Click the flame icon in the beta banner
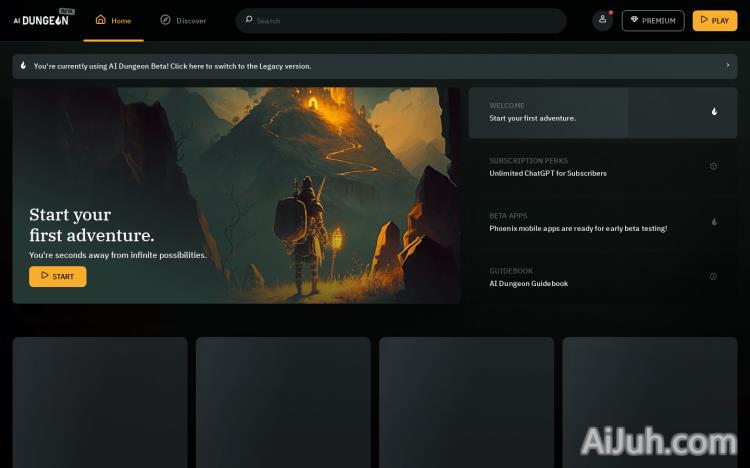The height and width of the screenshot is (468, 750). (x=23, y=66)
